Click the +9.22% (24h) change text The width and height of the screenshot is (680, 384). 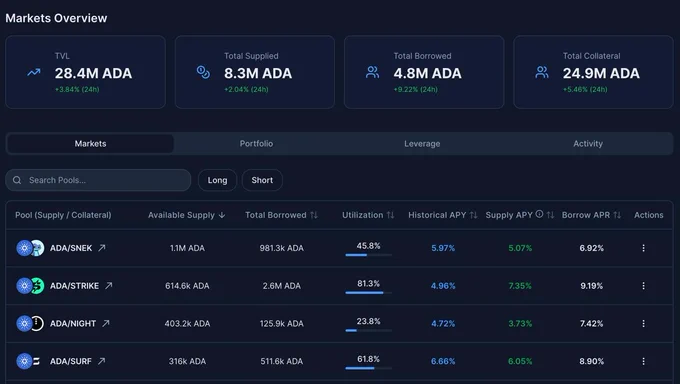415,89
